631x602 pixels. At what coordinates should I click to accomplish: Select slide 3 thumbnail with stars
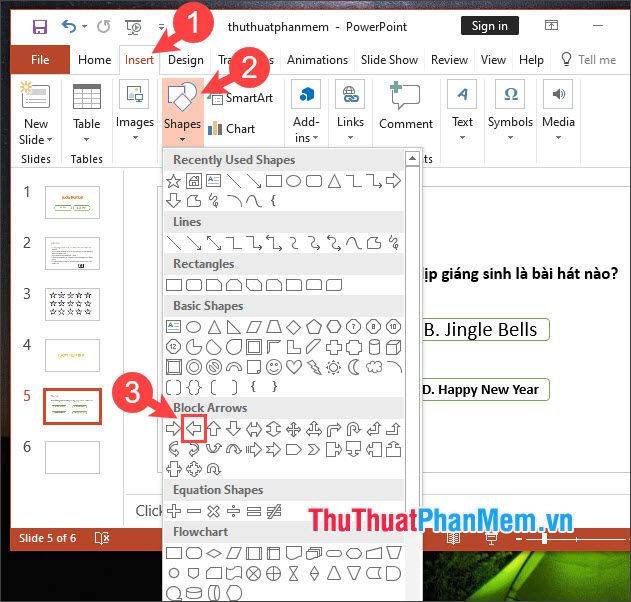pos(73,303)
